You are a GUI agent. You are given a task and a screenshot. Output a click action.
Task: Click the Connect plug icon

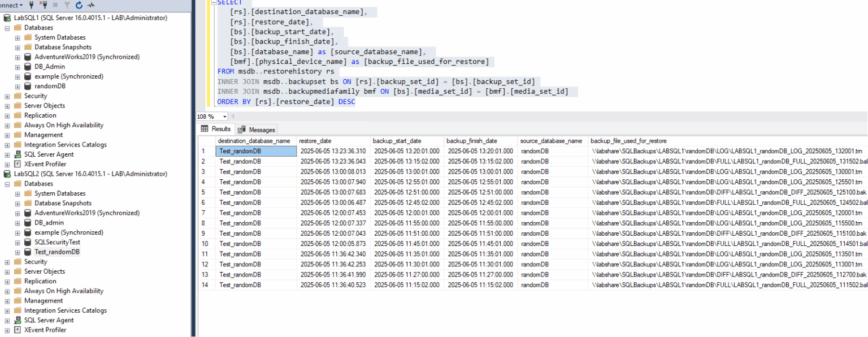click(32, 5)
